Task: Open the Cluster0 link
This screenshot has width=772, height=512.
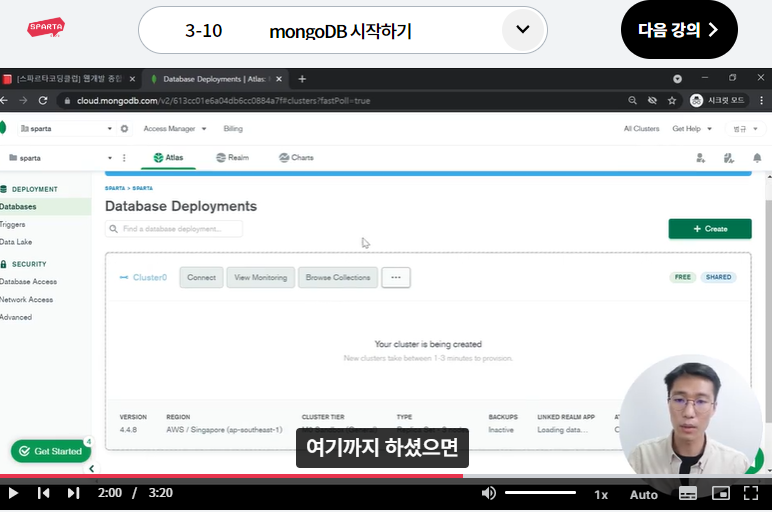Action: [150, 277]
